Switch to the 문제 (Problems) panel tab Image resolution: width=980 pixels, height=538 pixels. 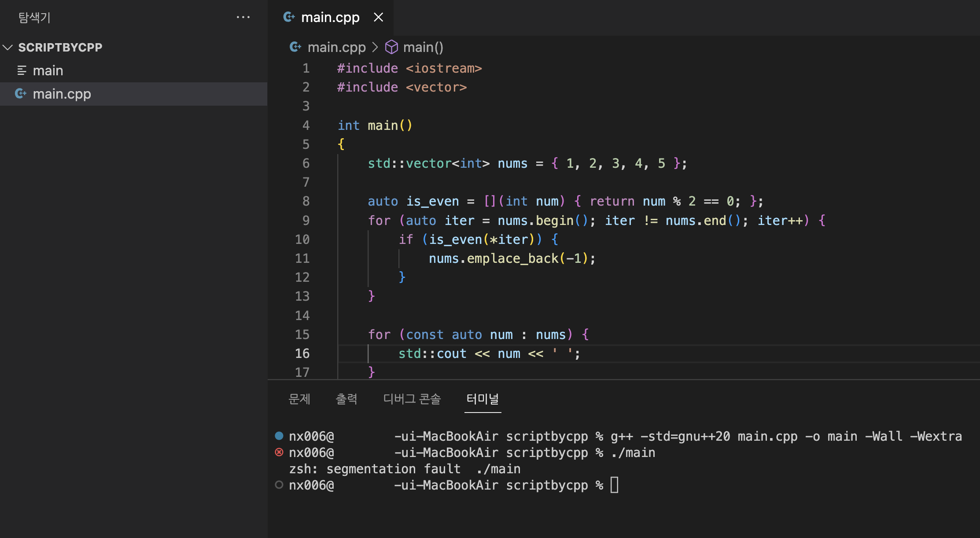click(x=299, y=399)
